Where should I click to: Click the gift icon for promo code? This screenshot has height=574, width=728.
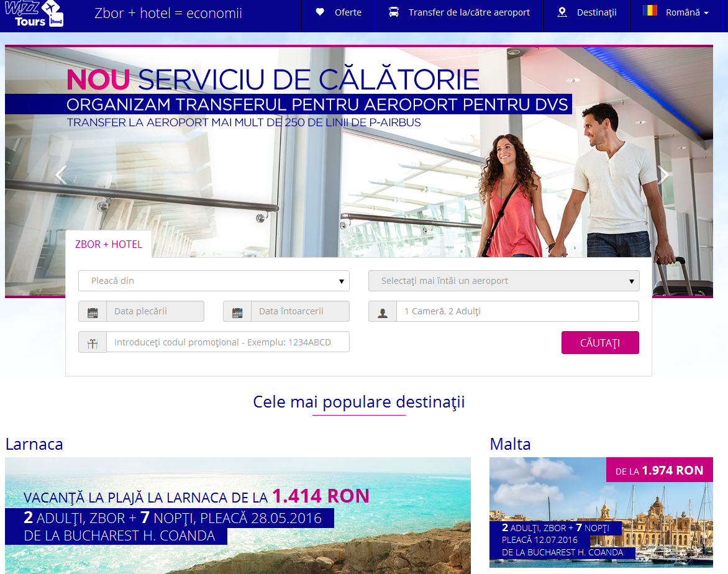pos(93,342)
